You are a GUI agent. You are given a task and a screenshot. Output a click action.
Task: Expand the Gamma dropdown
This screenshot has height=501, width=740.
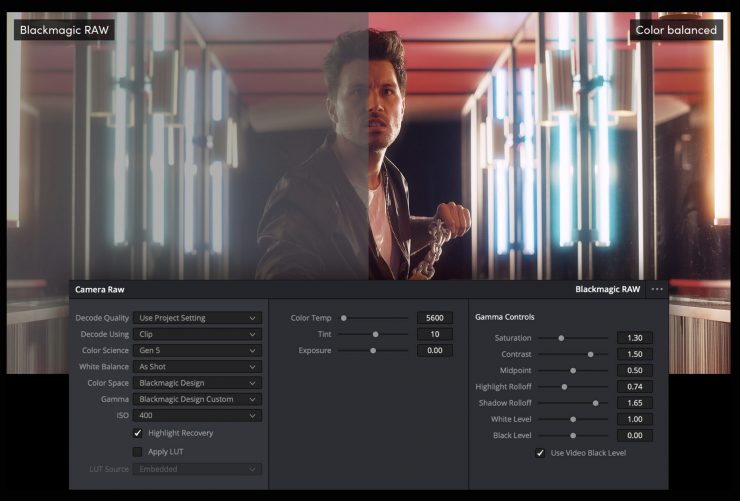click(x=198, y=399)
